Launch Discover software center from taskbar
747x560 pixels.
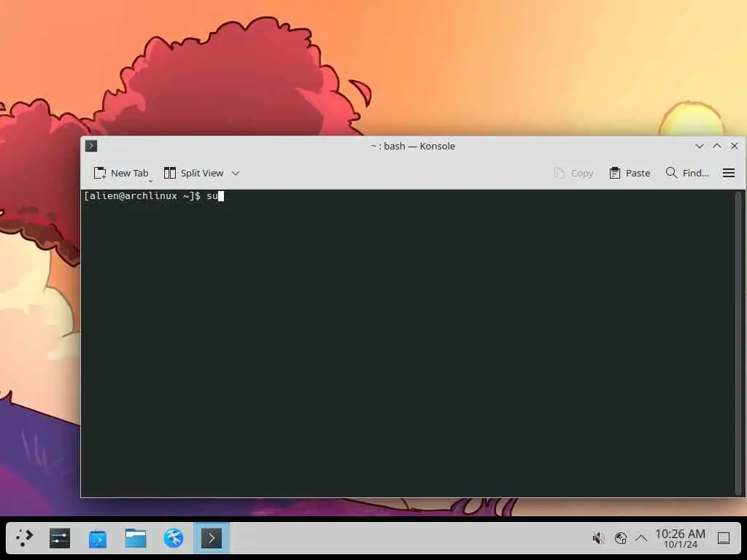click(98, 538)
